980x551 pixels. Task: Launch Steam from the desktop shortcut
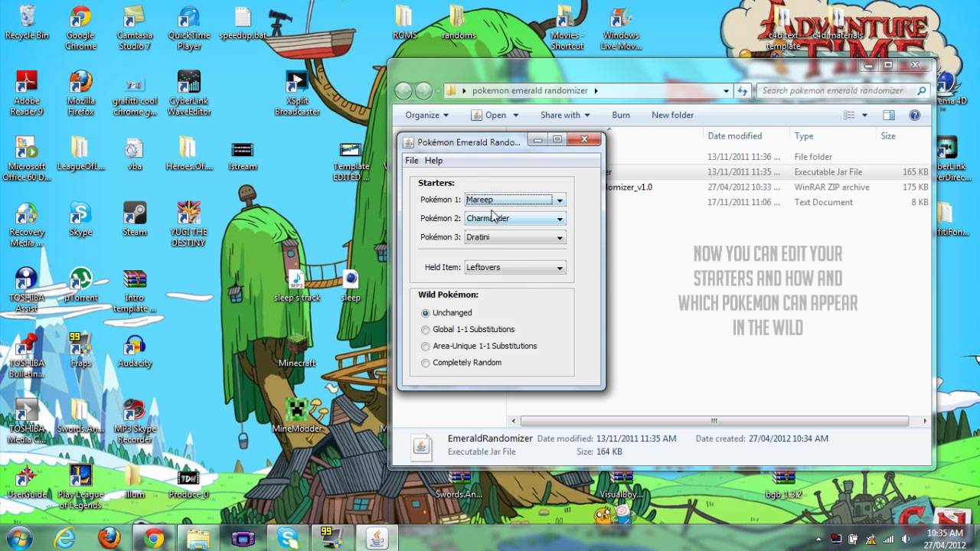click(135, 214)
